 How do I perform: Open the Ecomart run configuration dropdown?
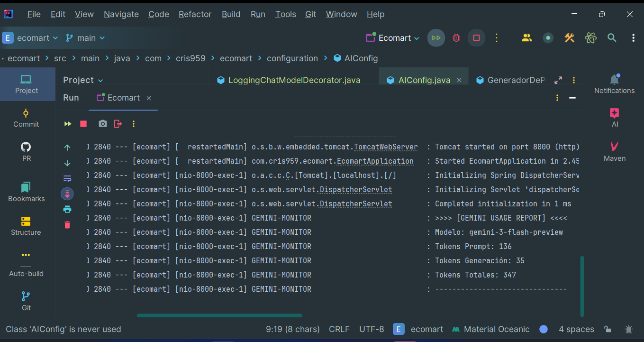393,38
